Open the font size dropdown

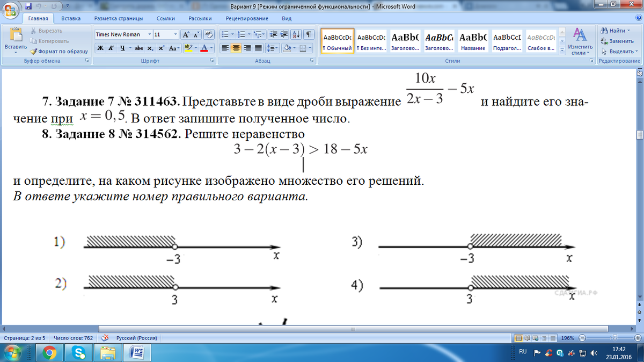175,34
